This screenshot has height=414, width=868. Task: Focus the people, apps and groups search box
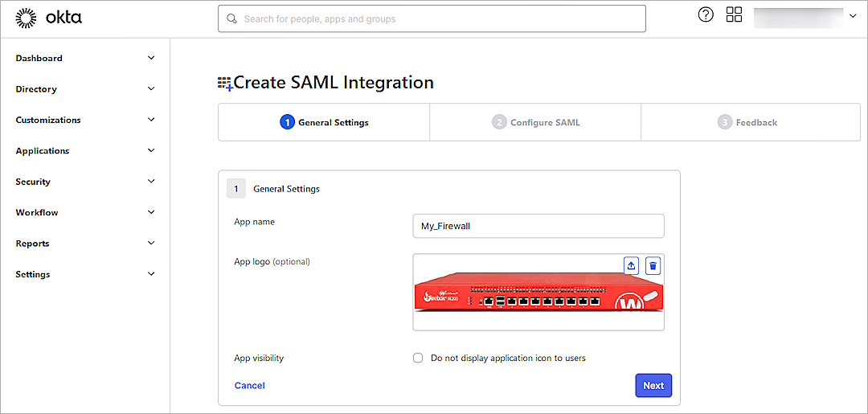(x=432, y=18)
